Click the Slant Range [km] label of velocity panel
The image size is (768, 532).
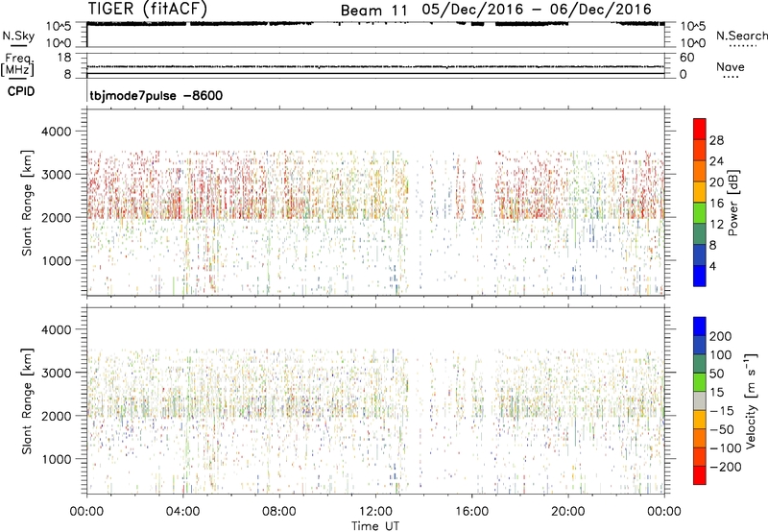(27, 401)
